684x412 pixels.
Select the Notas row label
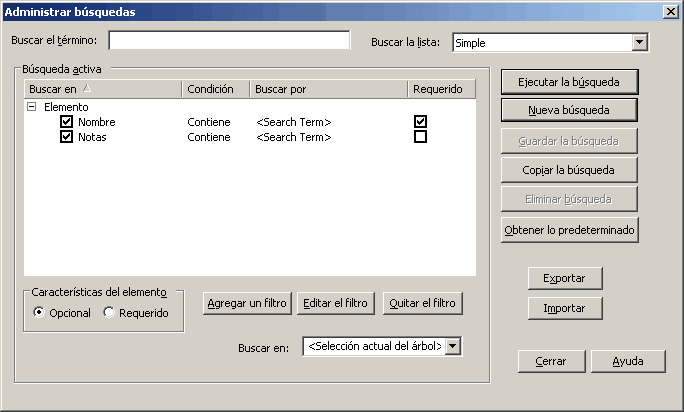point(92,137)
